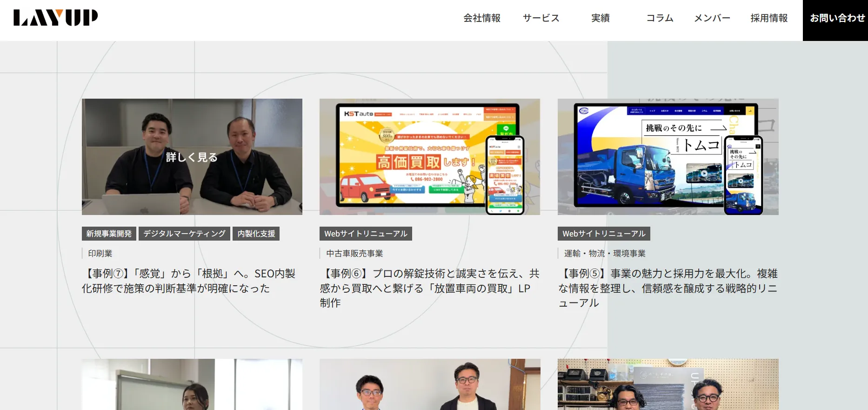Open the 事例⑦ SEO内製化研修 article title
868x410 pixels.
coord(189,281)
